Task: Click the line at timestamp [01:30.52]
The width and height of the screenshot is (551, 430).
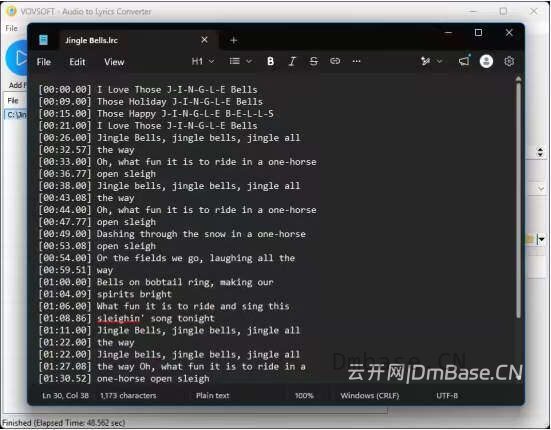Action: coord(124,379)
